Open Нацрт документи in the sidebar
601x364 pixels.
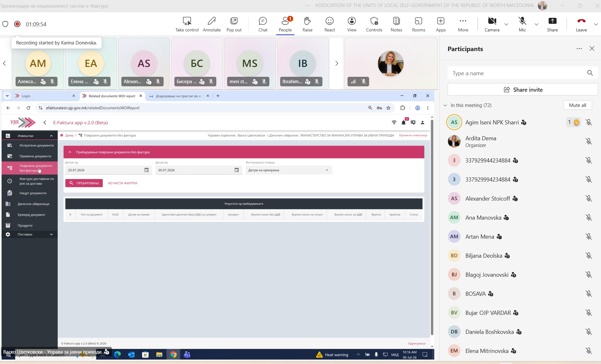tap(30, 193)
